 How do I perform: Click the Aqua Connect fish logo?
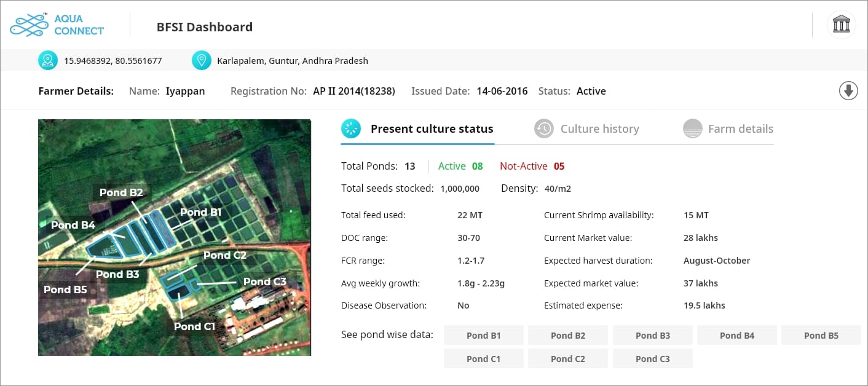click(29, 25)
